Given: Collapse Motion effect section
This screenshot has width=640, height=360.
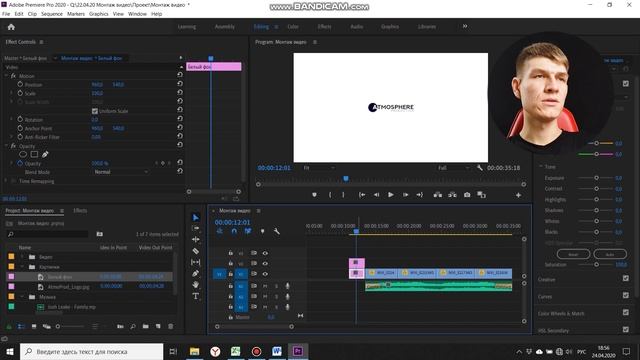Looking at the screenshot, I should coord(6,76).
